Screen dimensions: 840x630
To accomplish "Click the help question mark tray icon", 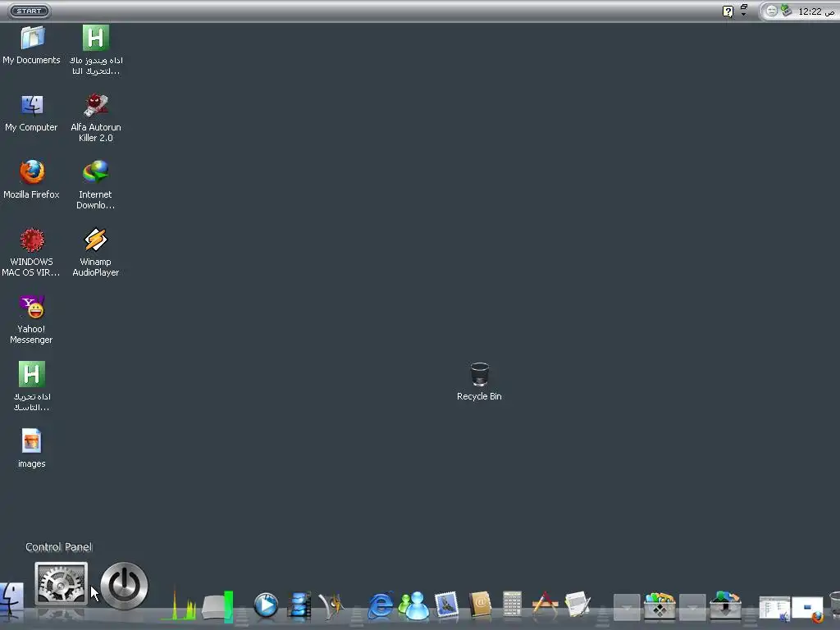I will click(728, 11).
